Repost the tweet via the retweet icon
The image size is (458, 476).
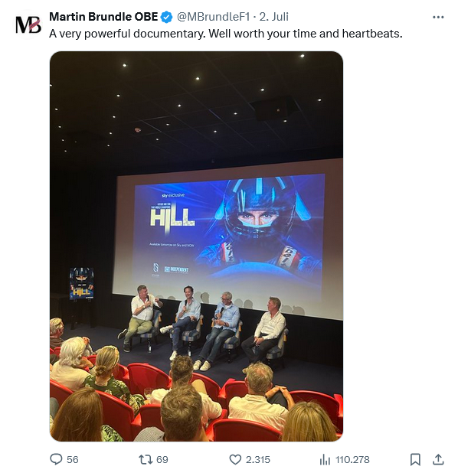click(145, 460)
